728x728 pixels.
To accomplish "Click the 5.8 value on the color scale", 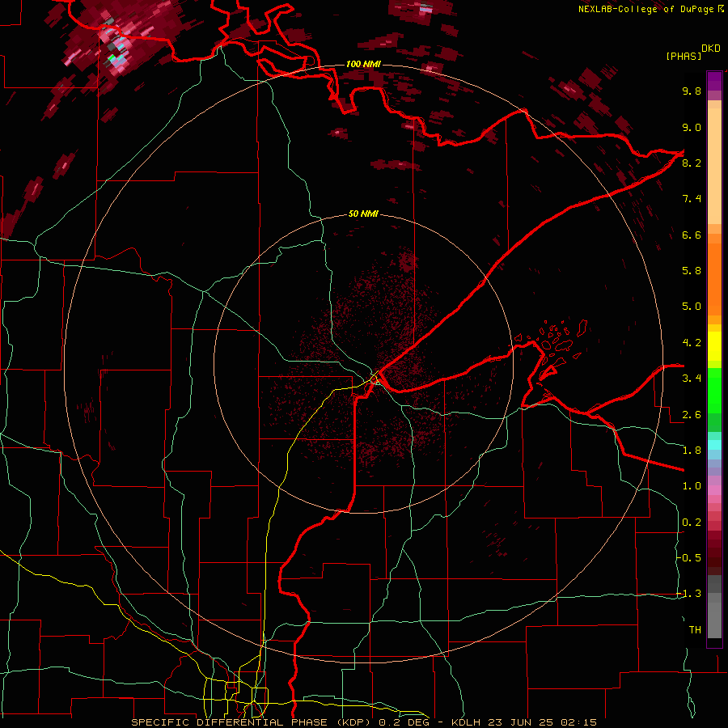I will click(x=692, y=271).
